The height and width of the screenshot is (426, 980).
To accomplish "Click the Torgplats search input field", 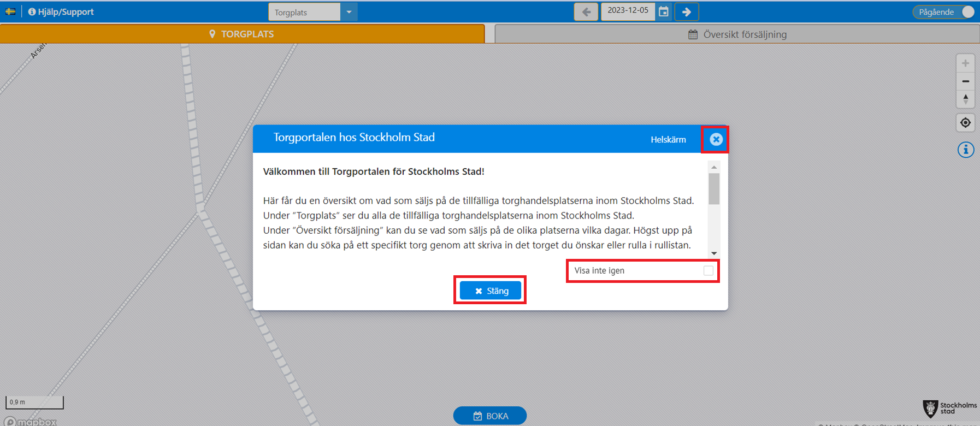I will pos(304,12).
